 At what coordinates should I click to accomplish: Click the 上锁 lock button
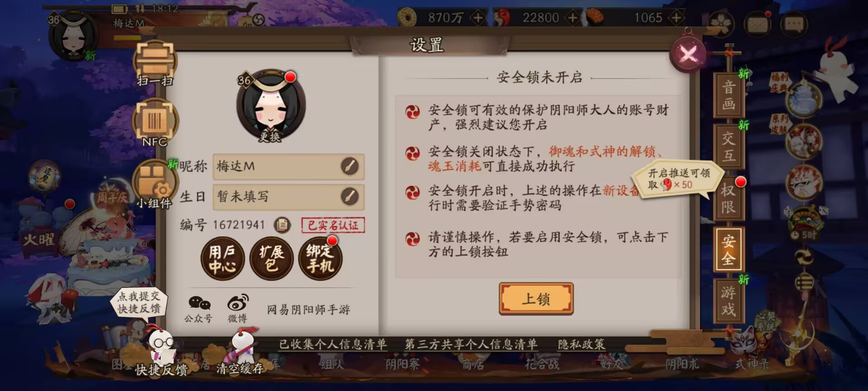pyautogui.click(x=536, y=299)
